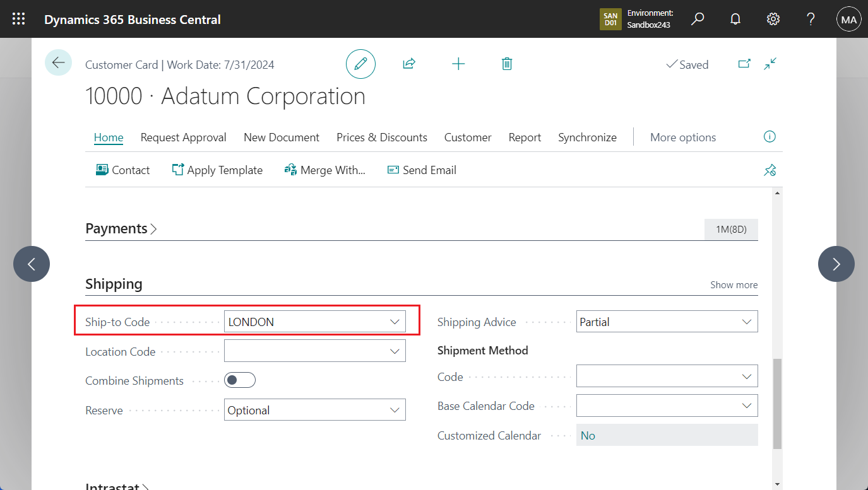Open the Customized Calendar No field
The width and height of the screenshot is (868, 490).
point(667,435)
